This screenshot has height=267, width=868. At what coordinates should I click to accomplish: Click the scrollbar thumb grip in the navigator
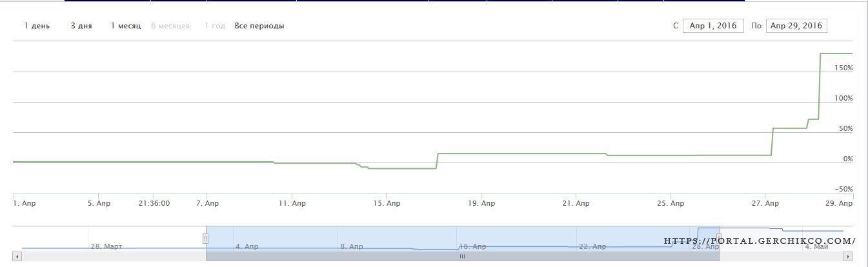point(462,256)
